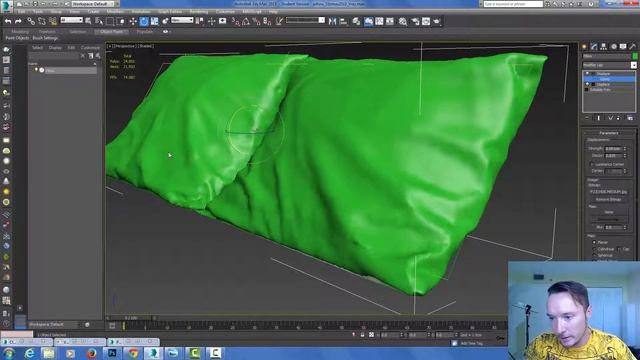Open the Select by Name tool
The height and width of the screenshot is (360, 640).
[x=99, y=21]
